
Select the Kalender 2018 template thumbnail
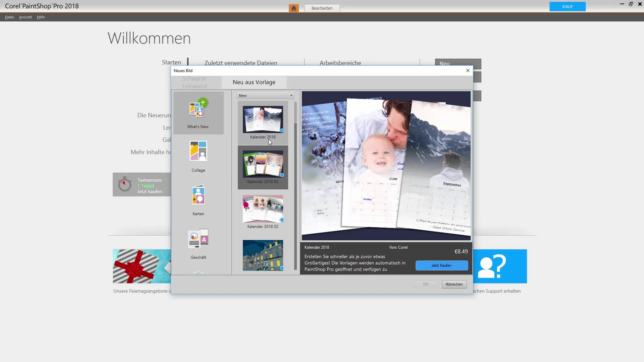(x=263, y=119)
